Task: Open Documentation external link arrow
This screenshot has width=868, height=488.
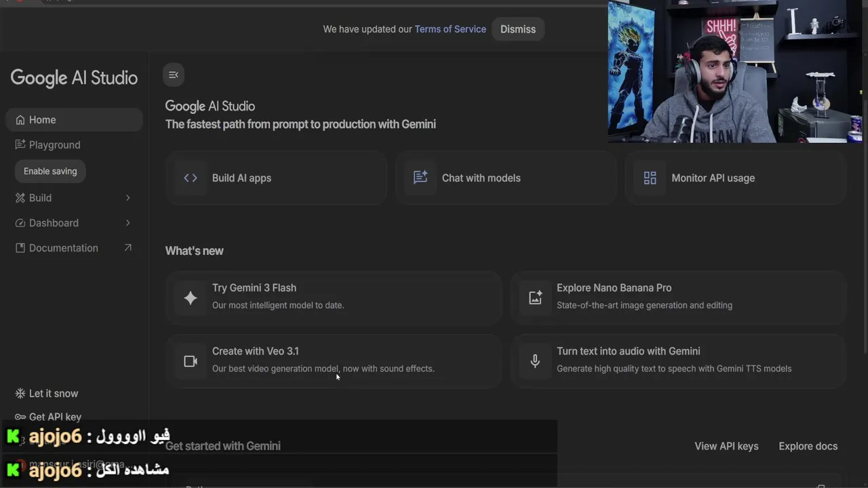Action: [127, 248]
